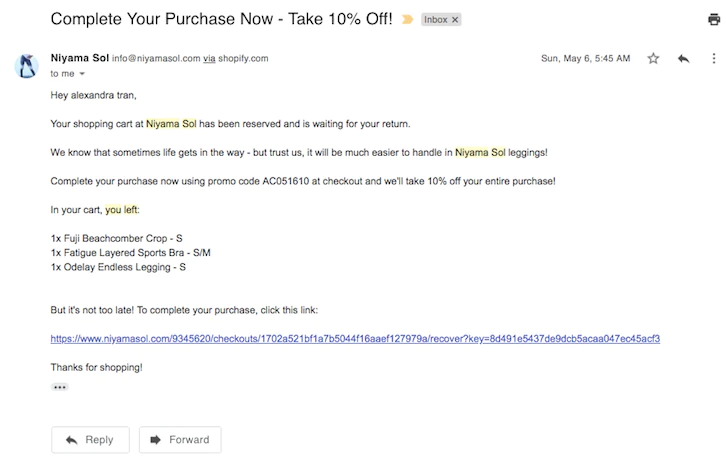The image size is (726, 466).
Task: Click the Niyama Sol sender avatar
Action: pyautogui.click(x=26, y=66)
